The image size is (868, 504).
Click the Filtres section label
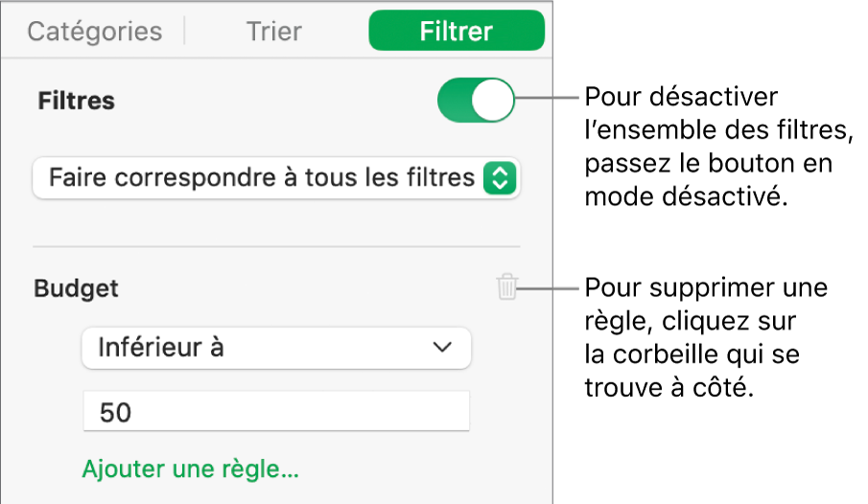[x=77, y=101]
